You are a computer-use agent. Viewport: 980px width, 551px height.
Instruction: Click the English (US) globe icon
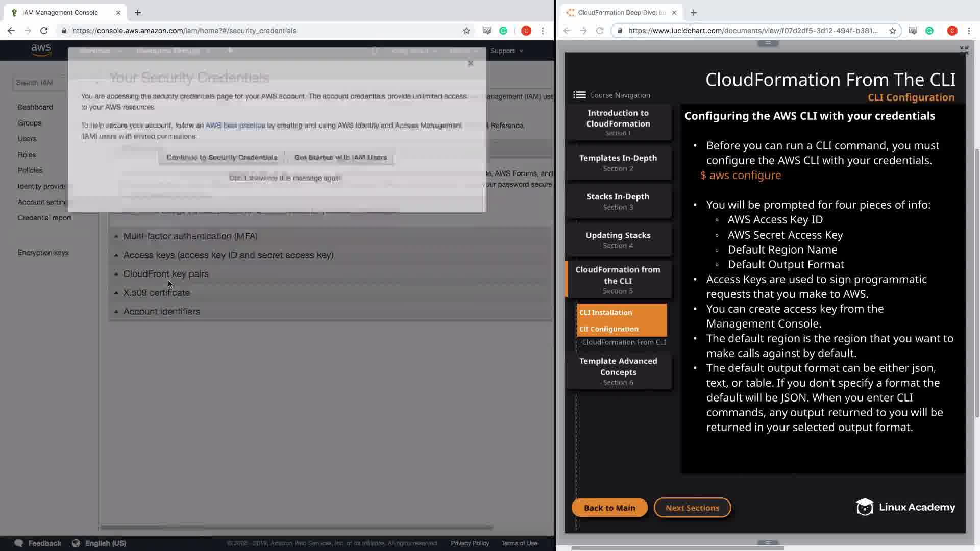tap(76, 543)
